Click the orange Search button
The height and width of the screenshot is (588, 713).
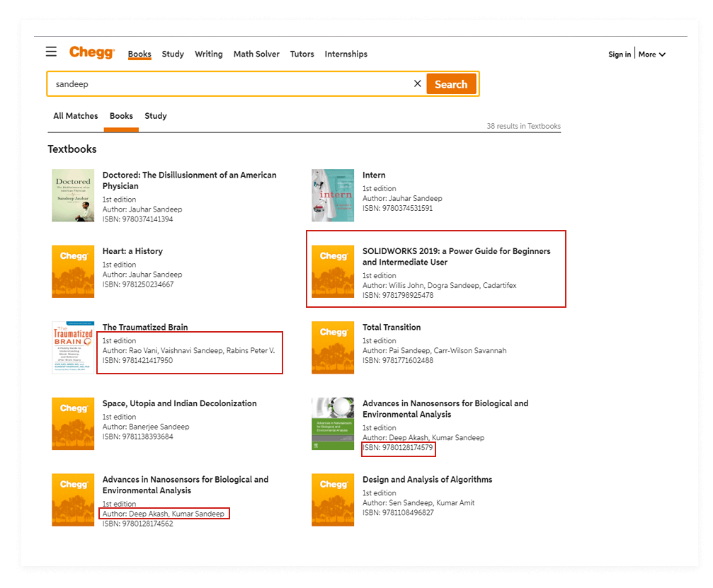pos(451,84)
